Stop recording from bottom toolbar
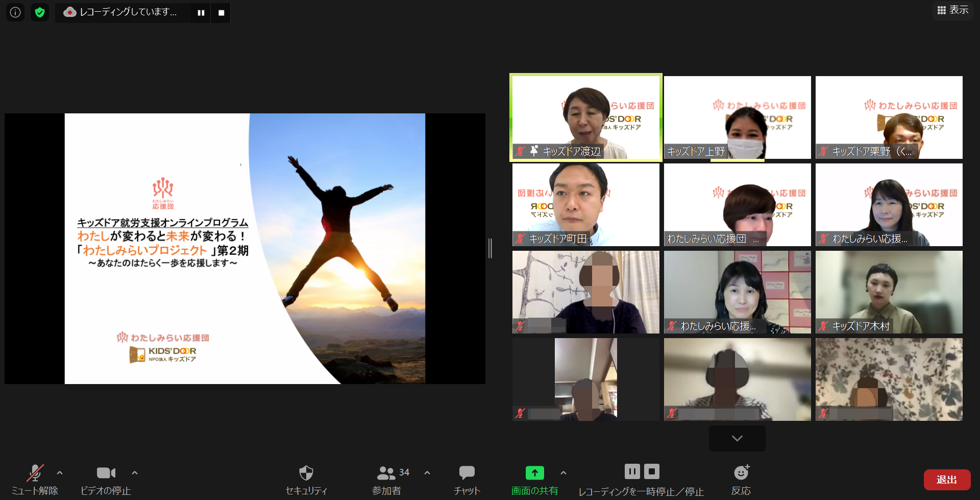 [652, 471]
